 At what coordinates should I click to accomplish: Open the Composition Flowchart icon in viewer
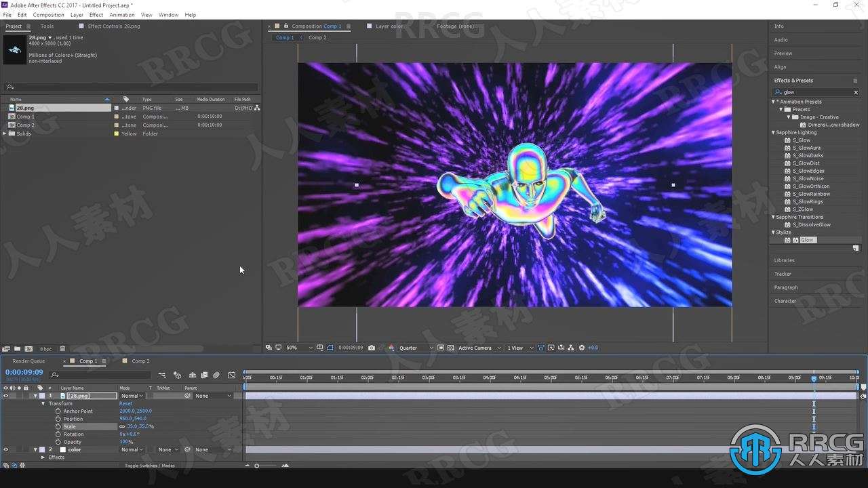[570, 348]
